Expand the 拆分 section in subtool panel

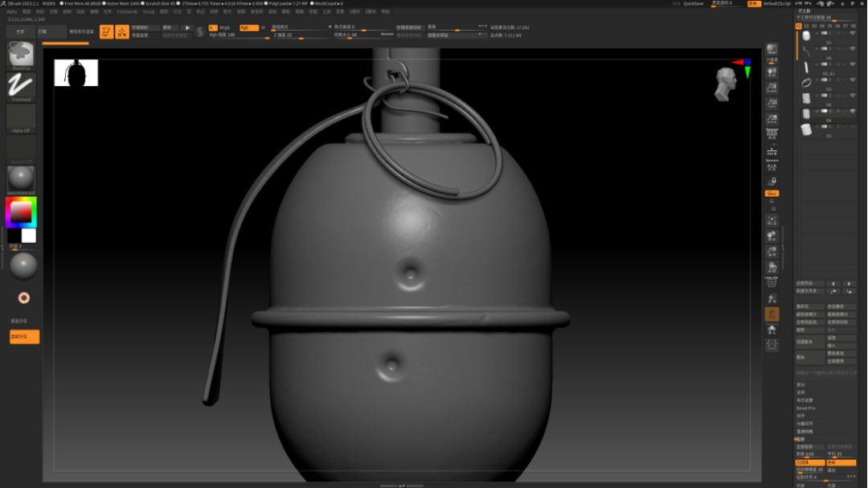(x=800, y=384)
